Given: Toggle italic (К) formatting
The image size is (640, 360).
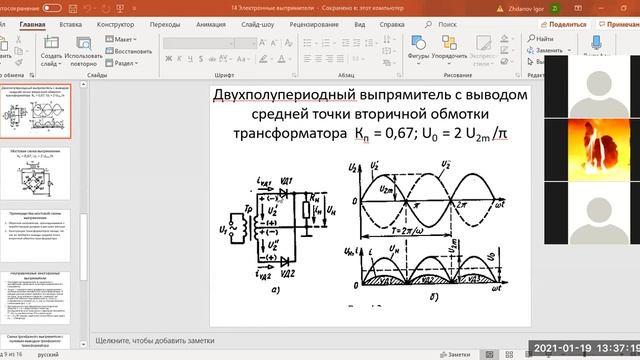Looking at the screenshot, I should click(179, 59).
